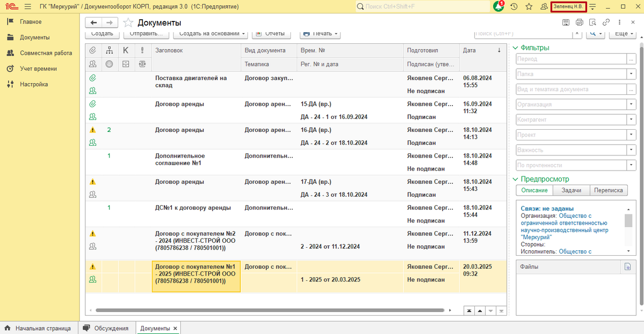Collapse the Предпросмотр section
The height and width of the screenshot is (334, 644).
516,179
